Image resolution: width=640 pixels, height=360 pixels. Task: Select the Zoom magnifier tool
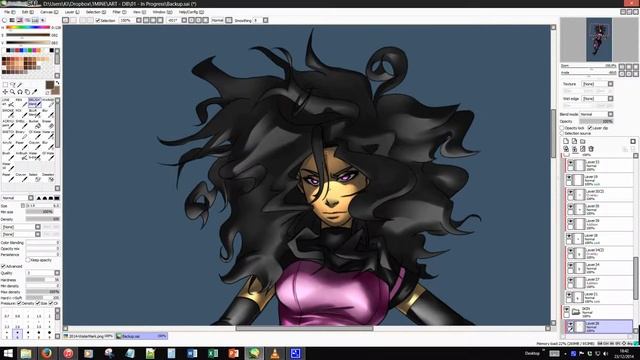point(12,92)
